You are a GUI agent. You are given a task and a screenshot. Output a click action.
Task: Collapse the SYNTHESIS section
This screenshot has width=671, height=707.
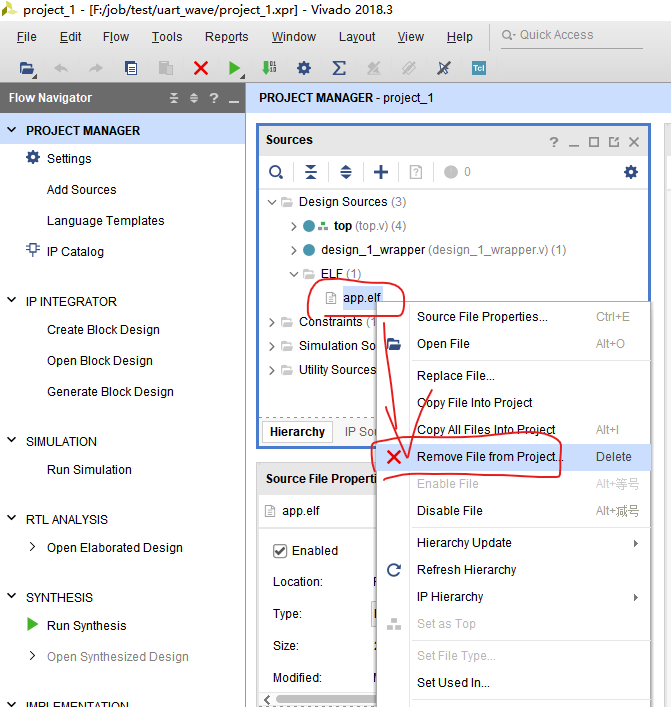click(12, 596)
